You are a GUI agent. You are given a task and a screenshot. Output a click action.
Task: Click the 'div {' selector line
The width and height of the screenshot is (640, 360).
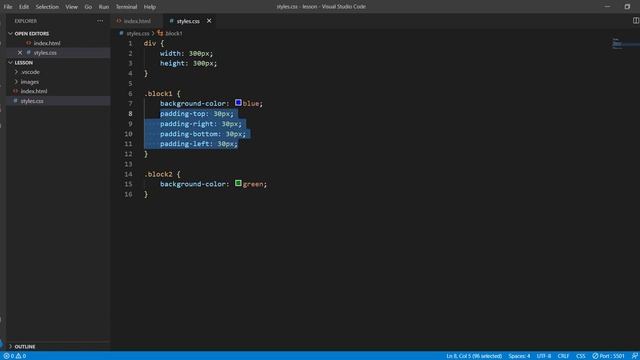pos(154,43)
